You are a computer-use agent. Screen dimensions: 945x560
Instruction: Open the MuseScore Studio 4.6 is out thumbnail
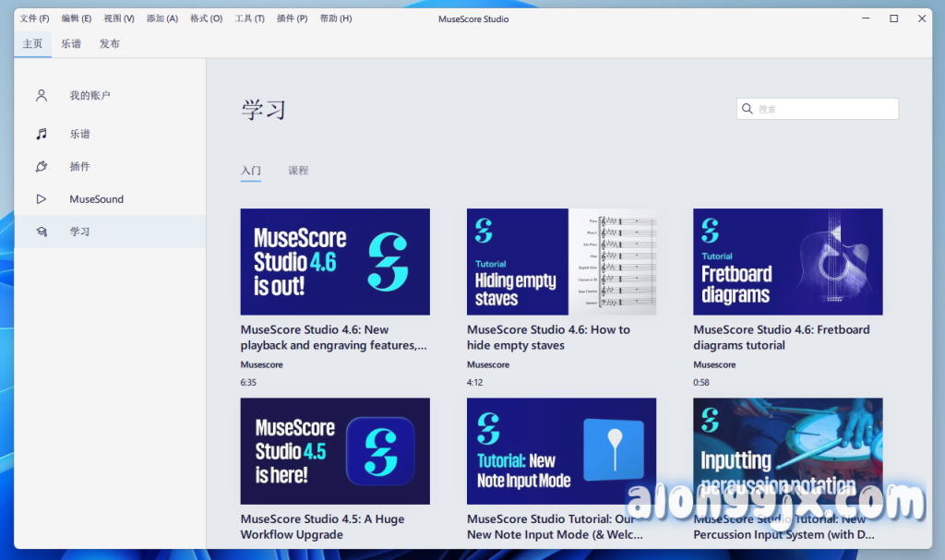[335, 262]
